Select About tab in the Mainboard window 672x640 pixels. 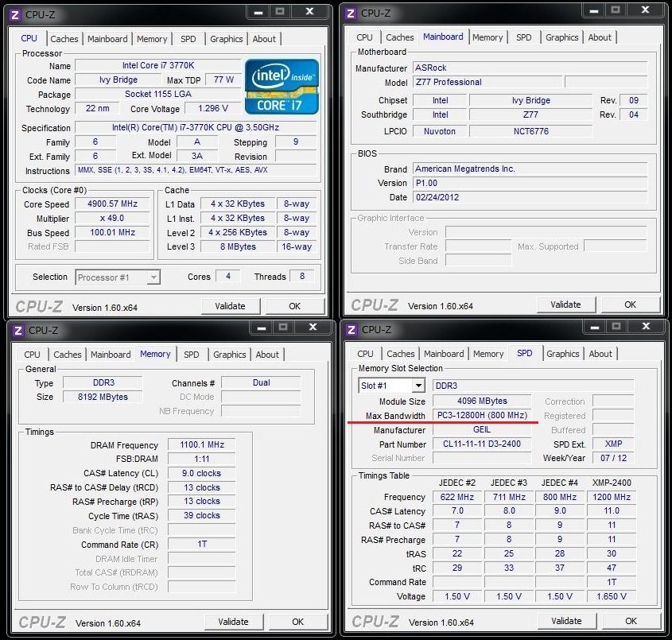coord(600,37)
